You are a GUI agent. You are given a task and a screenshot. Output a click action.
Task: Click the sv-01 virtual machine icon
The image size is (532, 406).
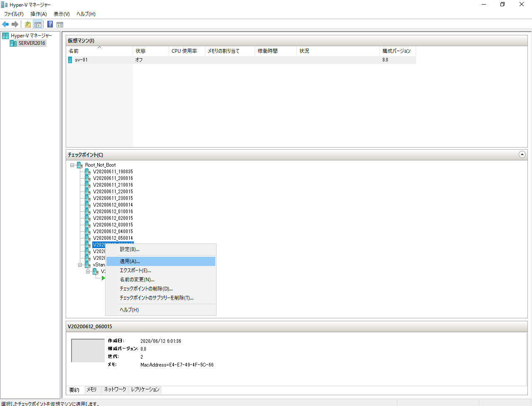[x=70, y=60]
